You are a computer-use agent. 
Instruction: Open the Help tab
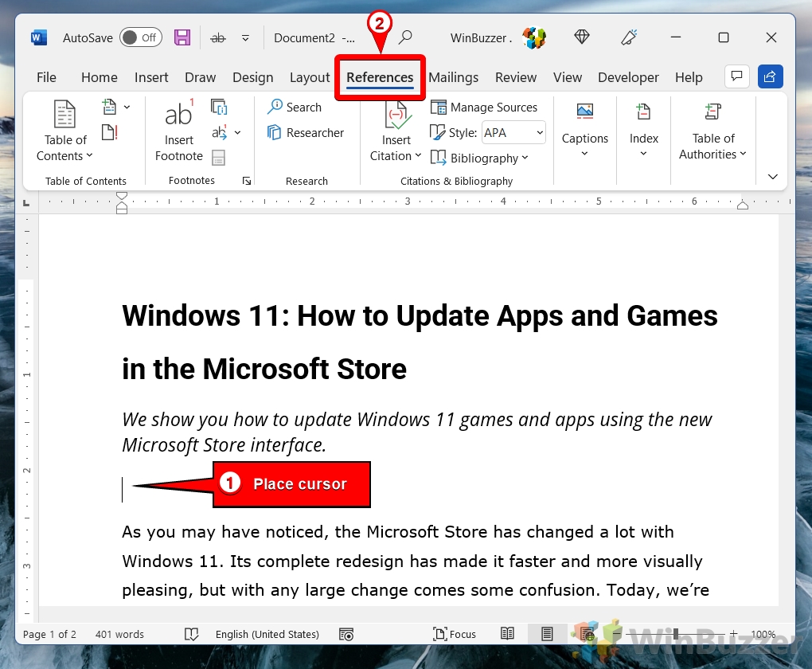click(689, 77)
